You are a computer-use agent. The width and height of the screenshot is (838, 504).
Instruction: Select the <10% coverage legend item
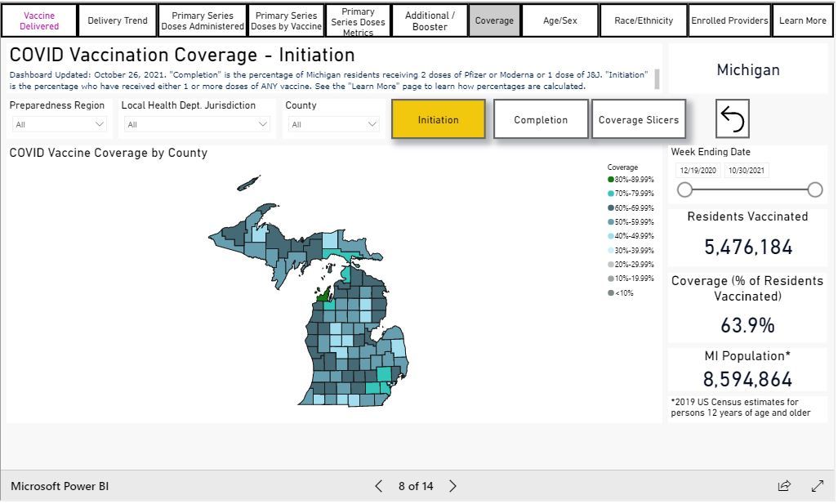tap(624, 292)
